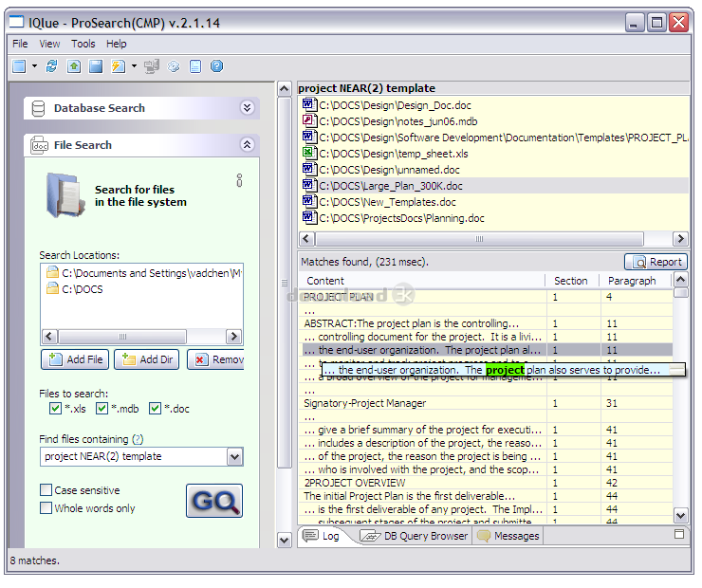Select the Signatory-Project Manager match row
Image resolution: width=702 pixels, height=588 pixels.
pos(487,403)
